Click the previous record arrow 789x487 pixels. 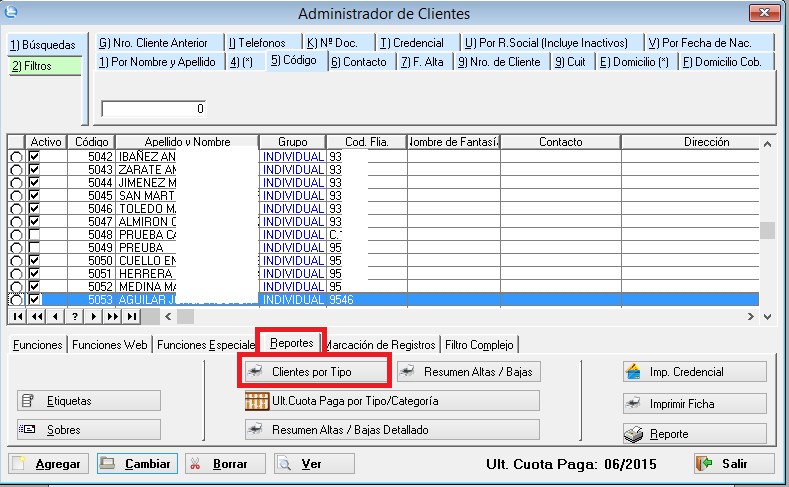pyautogui.click(x=55, y=316)
